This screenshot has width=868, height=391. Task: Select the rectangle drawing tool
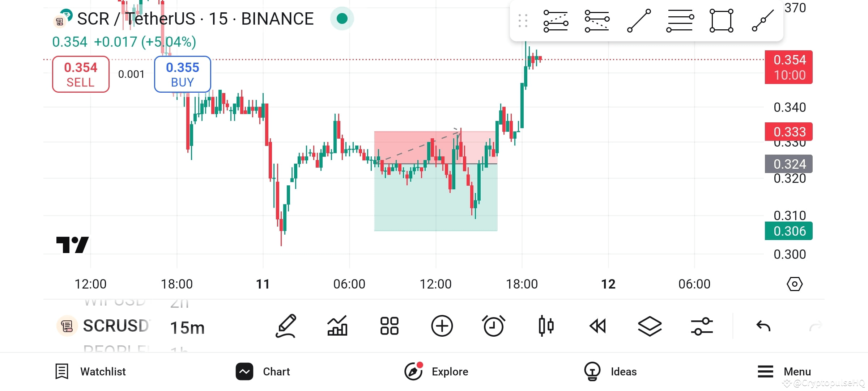click(x=721, y=21)
